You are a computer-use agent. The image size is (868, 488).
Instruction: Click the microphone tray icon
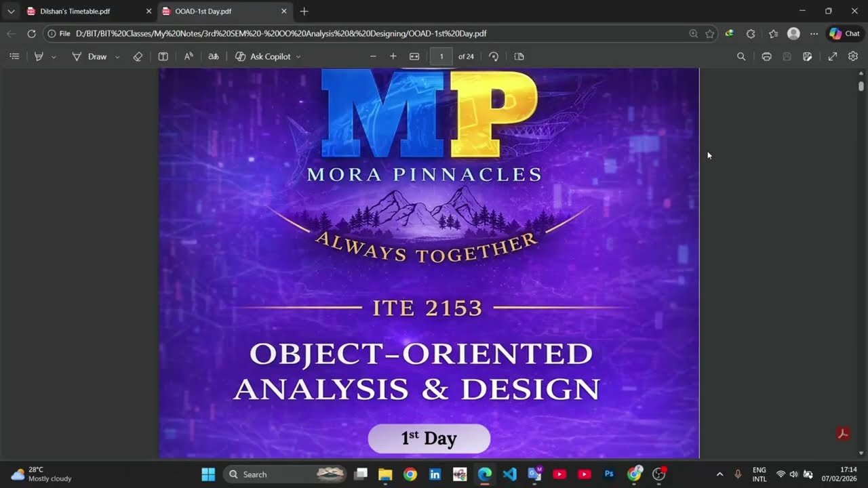pyautogui.click(x=738, y=474)
